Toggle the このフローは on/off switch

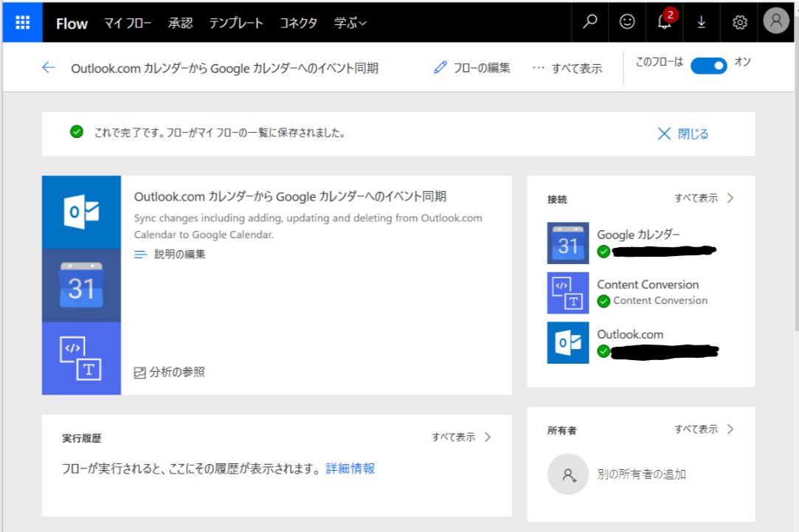coord(709,66)
